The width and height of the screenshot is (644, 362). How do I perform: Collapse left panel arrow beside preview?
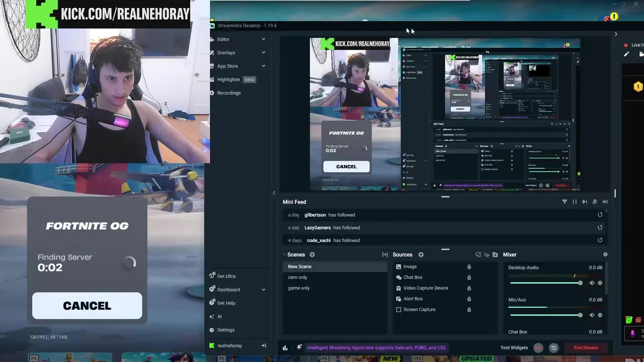pyautogui.click(x=274, y=193)
